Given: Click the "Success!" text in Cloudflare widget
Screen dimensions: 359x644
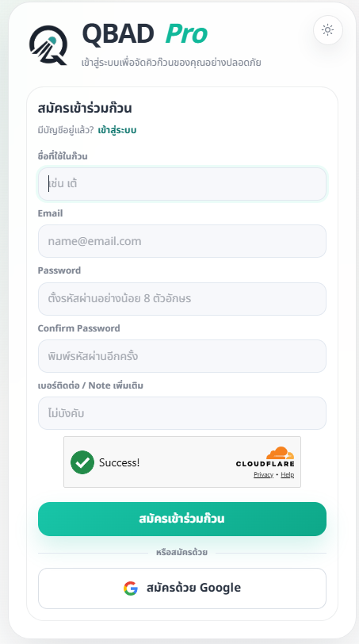Looking at the screenshot, I should pos(120,462).
